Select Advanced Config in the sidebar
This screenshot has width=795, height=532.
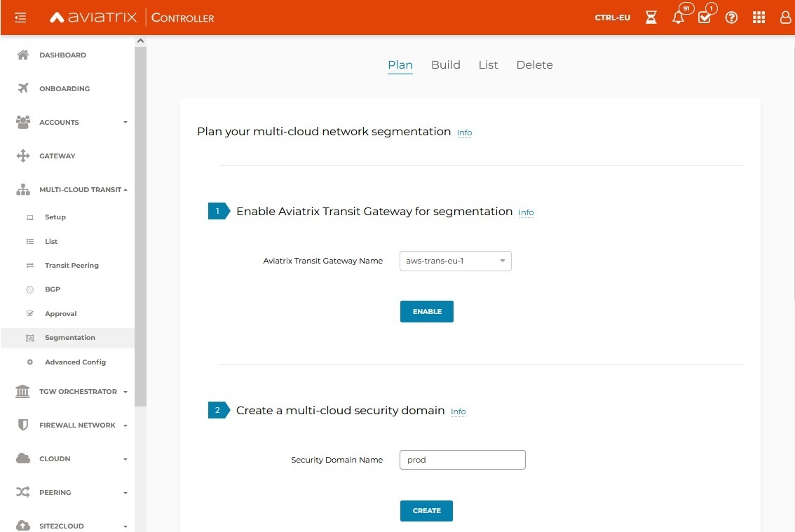tap(75, 362)
